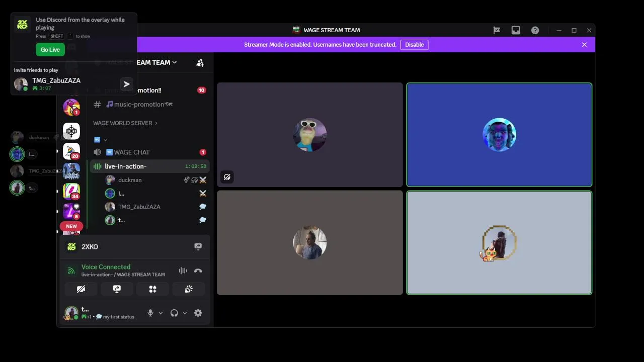This screenshot has width=644, height=362.
Task: Click the 2XKO game icon in the activity panel
Action: 71,247
